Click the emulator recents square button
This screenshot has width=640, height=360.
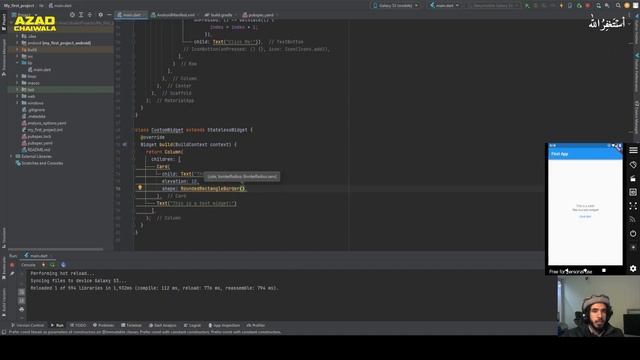(x=604, y=270)
